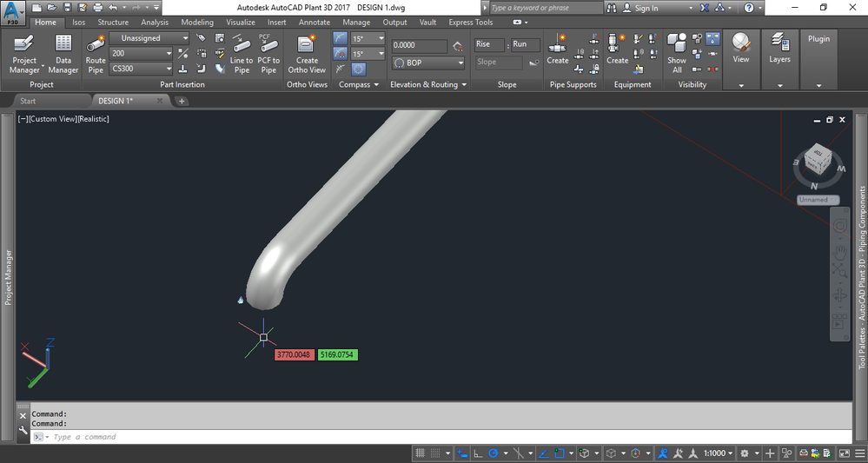Open the Structure ribbon tab
Screen dimensions: 868x463
tap(113, 22)
